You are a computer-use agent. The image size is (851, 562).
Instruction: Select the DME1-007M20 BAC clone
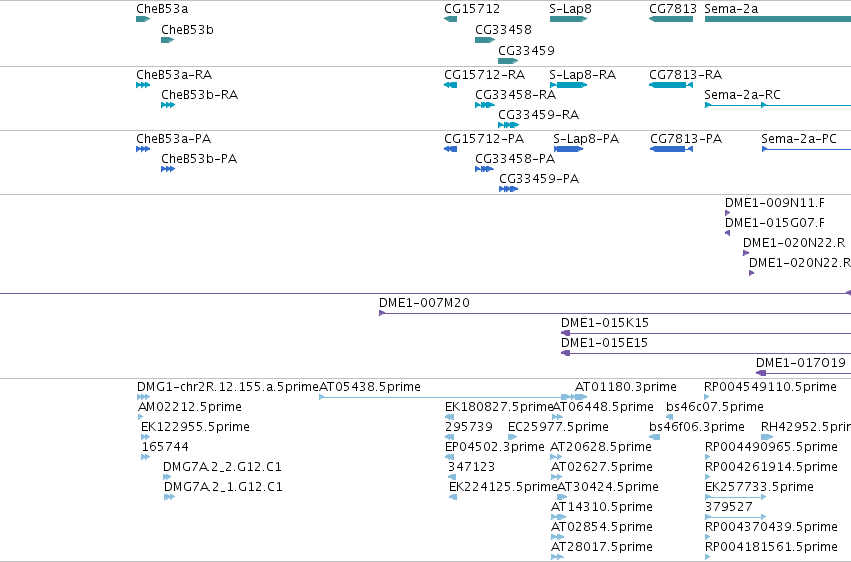pyautogui.click(x=615, y=313)
